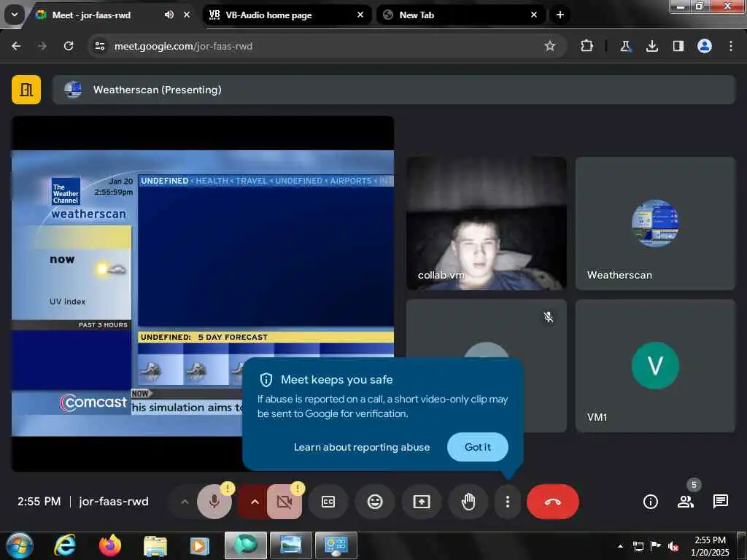The image size is (747, 560).
Task: Click the address bar URL meet.google.com
Action: (183, 46)
